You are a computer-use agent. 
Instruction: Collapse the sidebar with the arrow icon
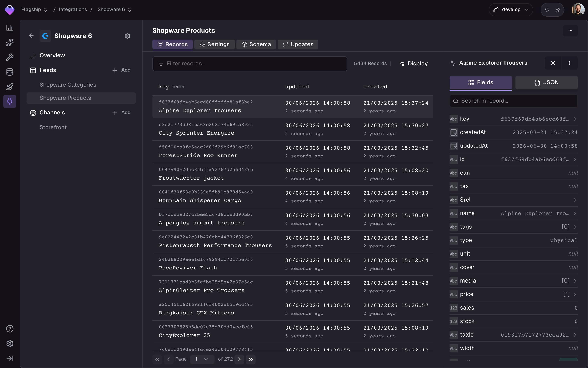click(x=10, y=358)
